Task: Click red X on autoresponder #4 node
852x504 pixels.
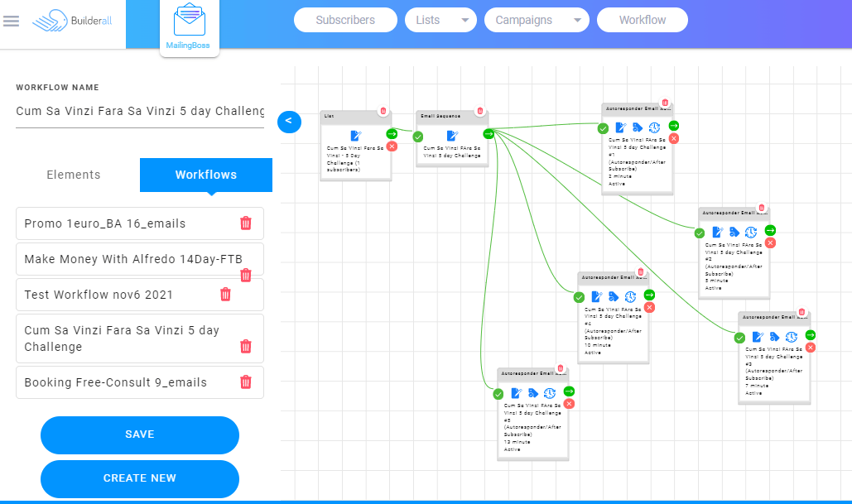Action: coord(649,307)
